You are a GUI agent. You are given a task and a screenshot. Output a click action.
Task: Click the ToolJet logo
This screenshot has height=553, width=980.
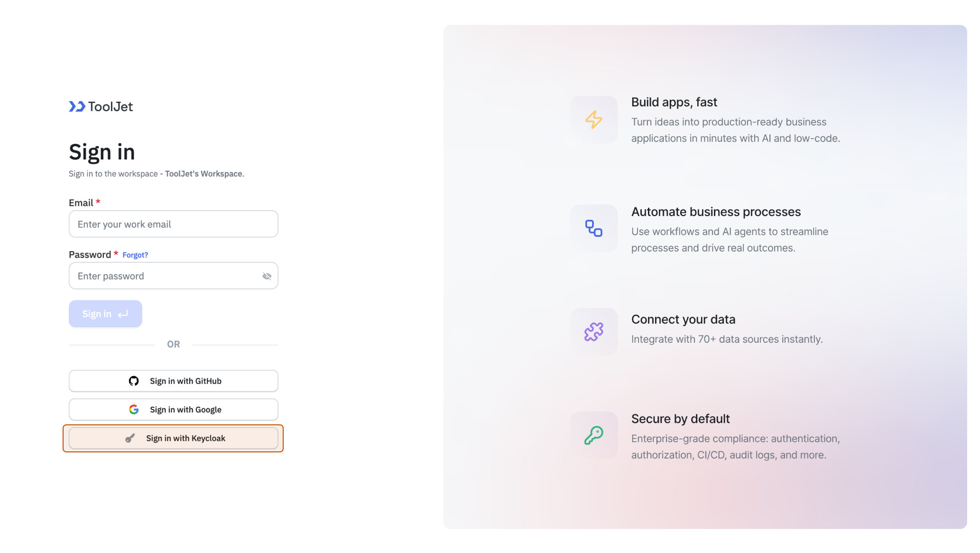(x=100, y=106)
